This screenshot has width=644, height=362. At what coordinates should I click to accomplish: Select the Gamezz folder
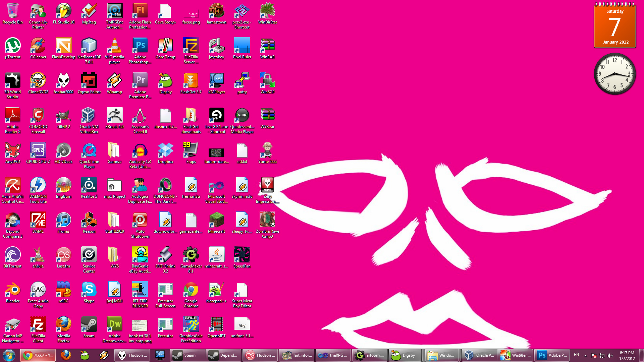(x=115, y=153)
